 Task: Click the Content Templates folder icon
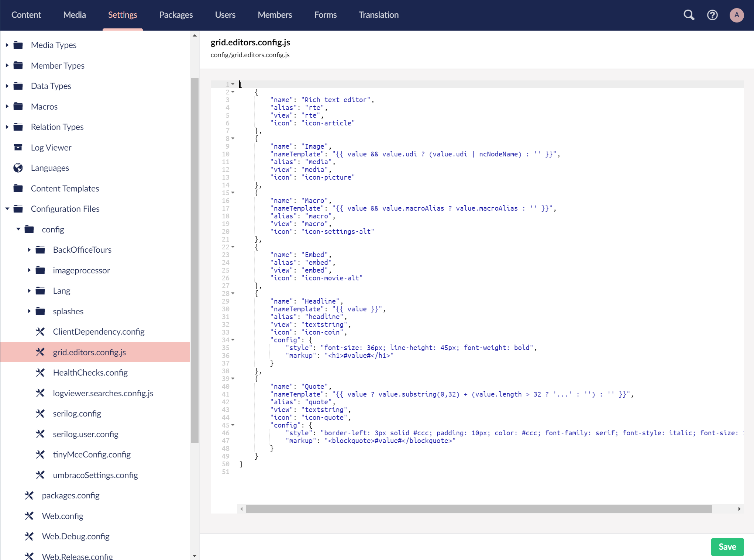pos(18,189)
